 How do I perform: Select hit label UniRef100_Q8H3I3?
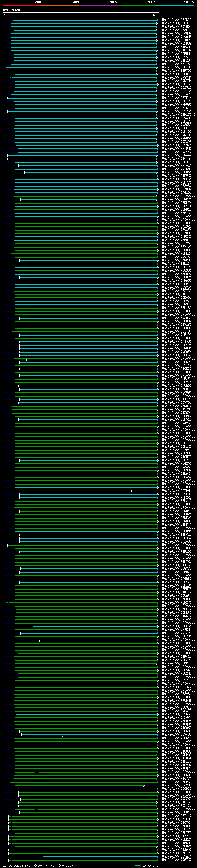point(177,23)
